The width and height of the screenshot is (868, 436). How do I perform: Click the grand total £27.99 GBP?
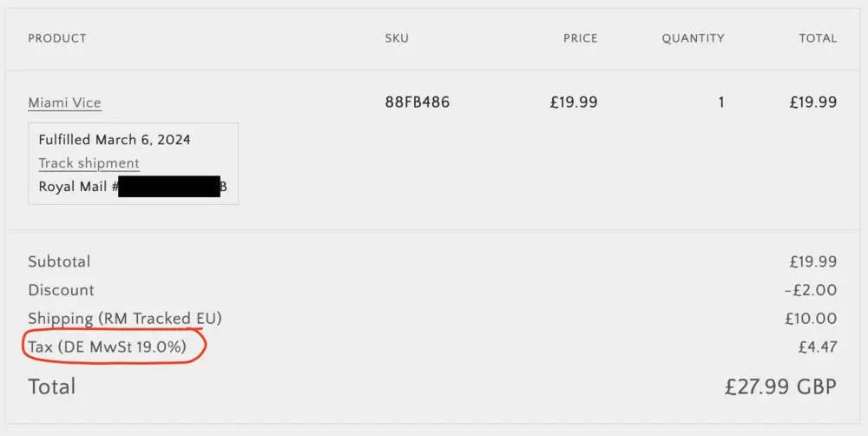point(780,386)
